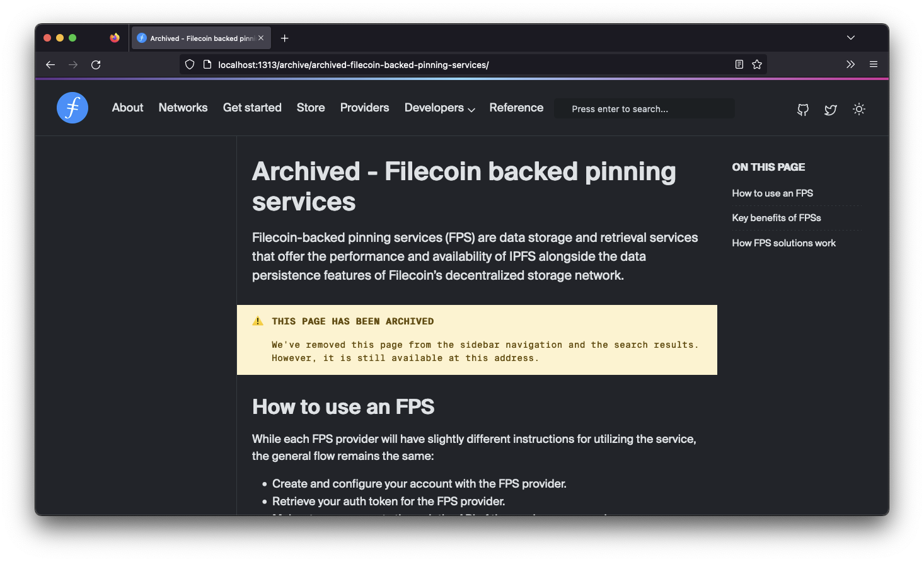Go back with the browser back arrow

50,64
